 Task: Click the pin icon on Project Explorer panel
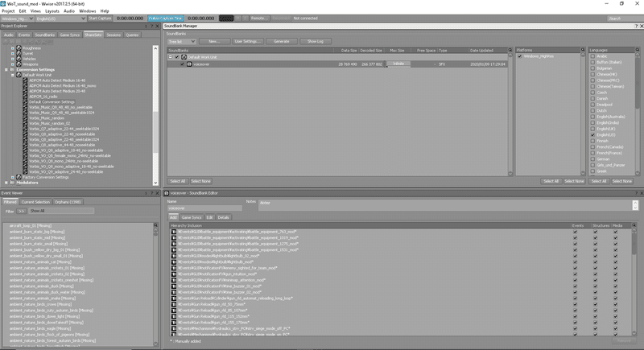(x=146, y=26)
